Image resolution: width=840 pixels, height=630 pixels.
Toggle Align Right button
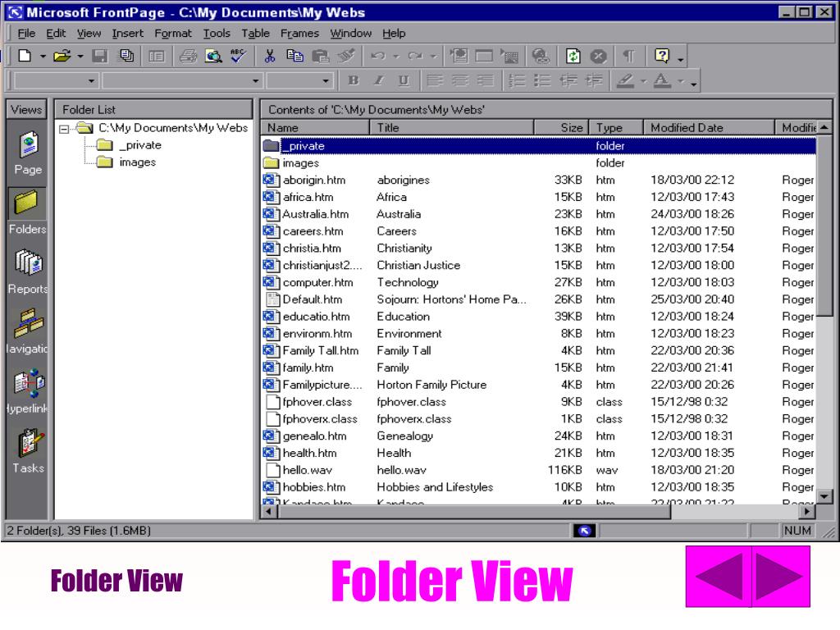click(485, 80)
